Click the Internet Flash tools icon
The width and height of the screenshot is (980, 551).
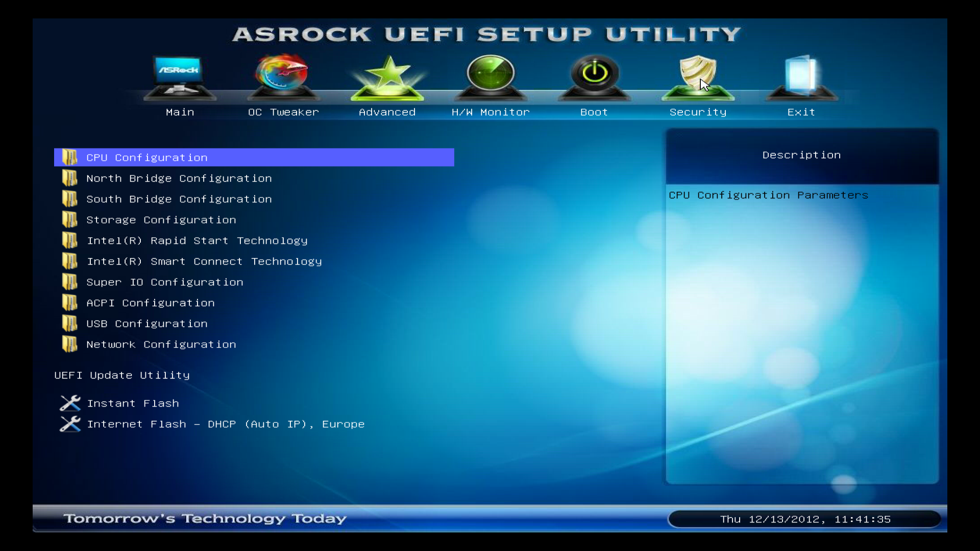tap(70, 424)
